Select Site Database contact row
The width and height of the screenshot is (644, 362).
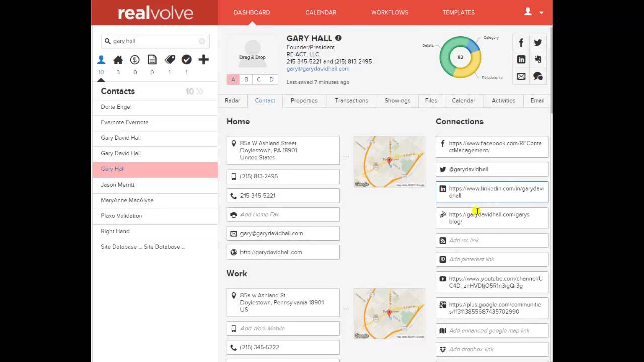point(155,247)
